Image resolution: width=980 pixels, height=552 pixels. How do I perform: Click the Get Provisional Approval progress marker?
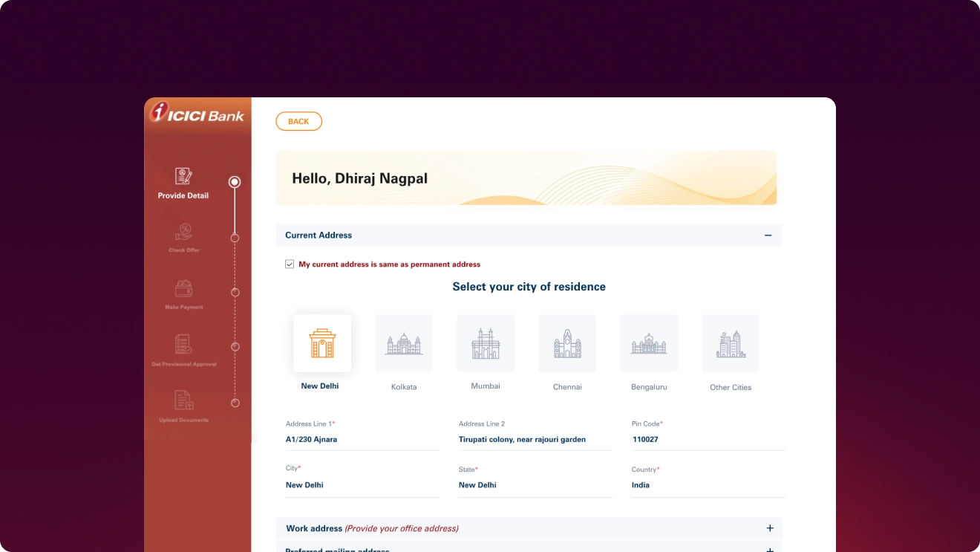(x=235, y=347)
